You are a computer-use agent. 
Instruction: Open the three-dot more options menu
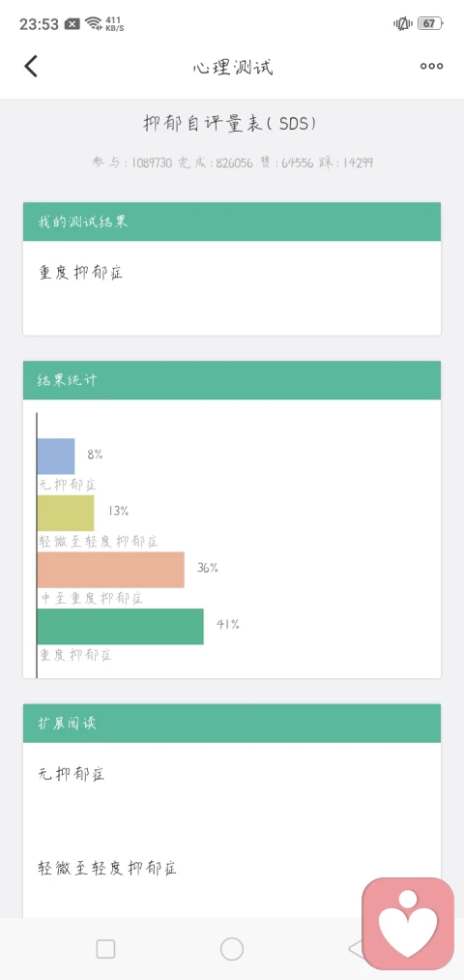(x=431, y=66)
